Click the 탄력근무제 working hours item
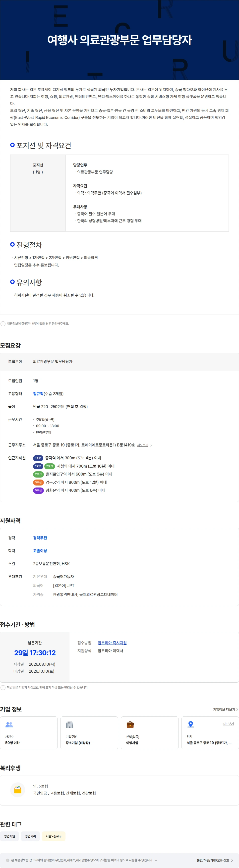Viewport: 239px width, 868px height. point(44,433)
